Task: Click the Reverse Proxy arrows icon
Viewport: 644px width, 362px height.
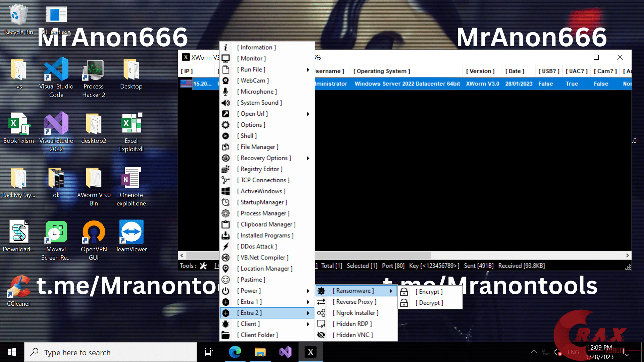Action: point(321,302)
